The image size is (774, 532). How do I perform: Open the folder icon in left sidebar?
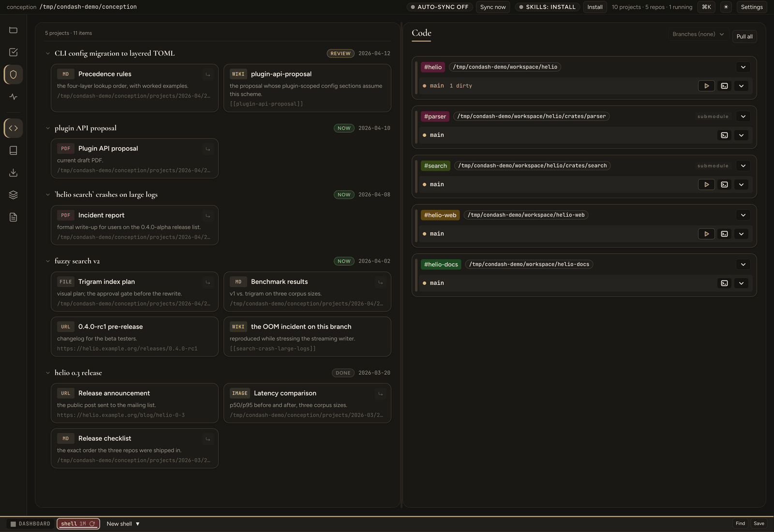pyautogui.click(x=13, y=30)
